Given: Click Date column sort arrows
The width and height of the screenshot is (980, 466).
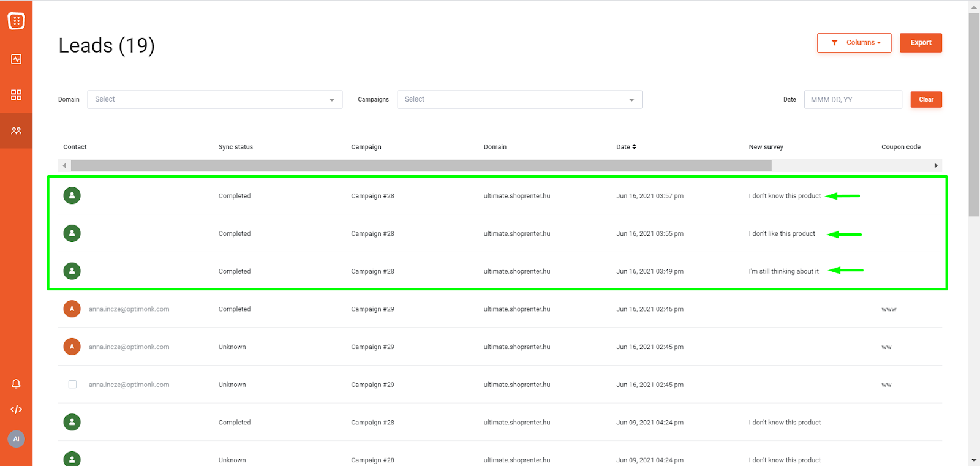Looking at the screenshot, I should pyautogui.click(x=634, y=147).
